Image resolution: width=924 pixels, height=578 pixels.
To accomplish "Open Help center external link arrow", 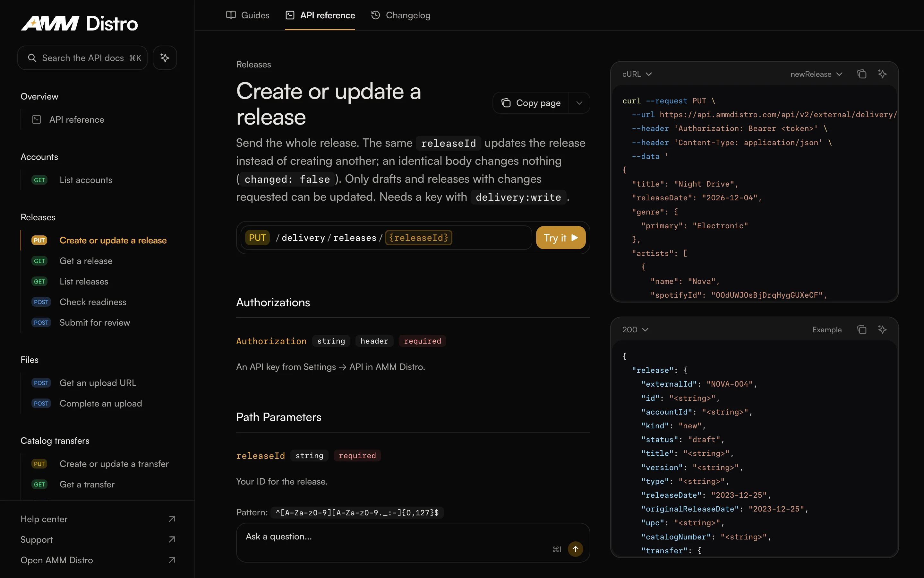I will pyautogui.click(x=172, y=519).
